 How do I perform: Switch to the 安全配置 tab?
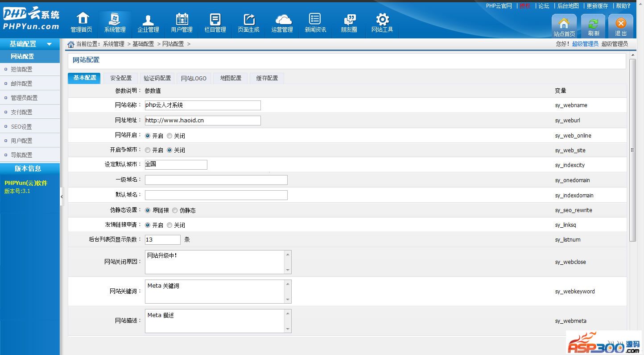click(121, 78)
